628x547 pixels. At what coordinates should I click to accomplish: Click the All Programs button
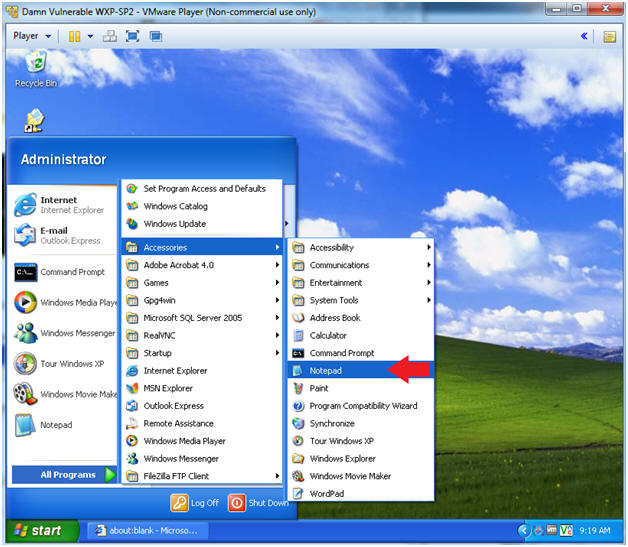click(x=64, y=475)
